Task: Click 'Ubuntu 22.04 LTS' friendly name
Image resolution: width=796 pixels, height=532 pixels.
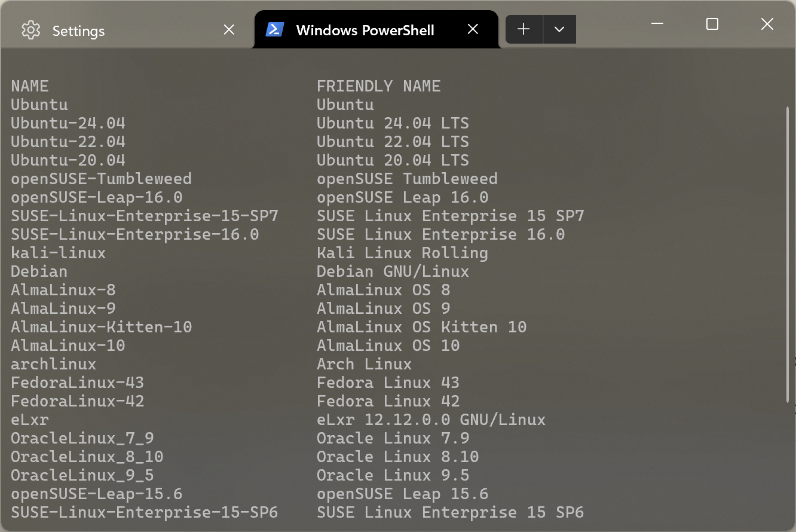Action: click(x=393, y=142)
